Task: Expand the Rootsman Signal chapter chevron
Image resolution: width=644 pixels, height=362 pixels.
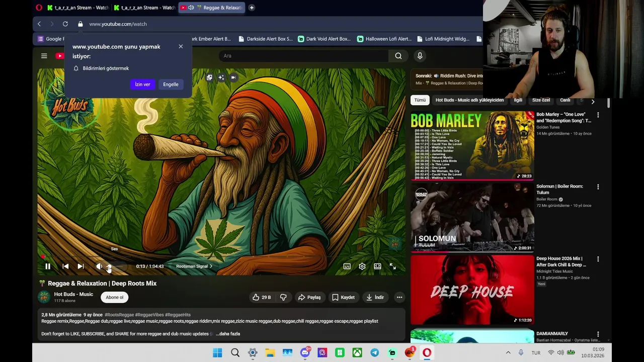Action: (x=211, y=266)
